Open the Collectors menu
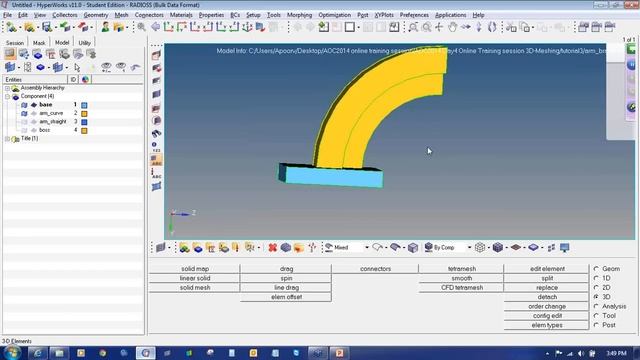This screenshot has height=360, width=640. coord(64,15)
